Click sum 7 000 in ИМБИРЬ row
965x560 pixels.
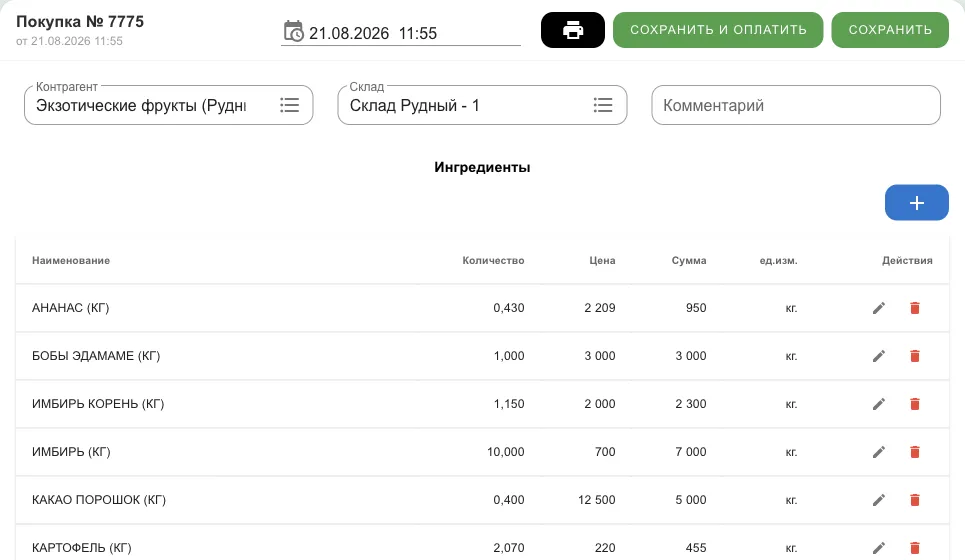(691, 452)
